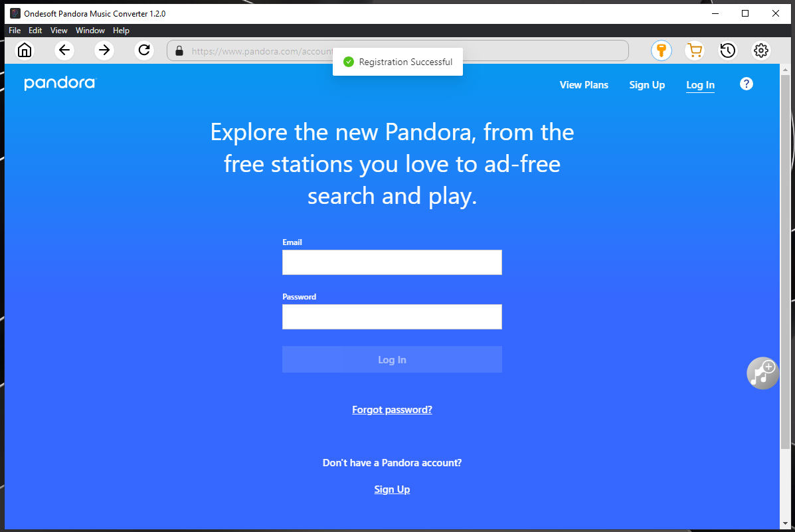Open the shopping cart purchase icon

695,50
